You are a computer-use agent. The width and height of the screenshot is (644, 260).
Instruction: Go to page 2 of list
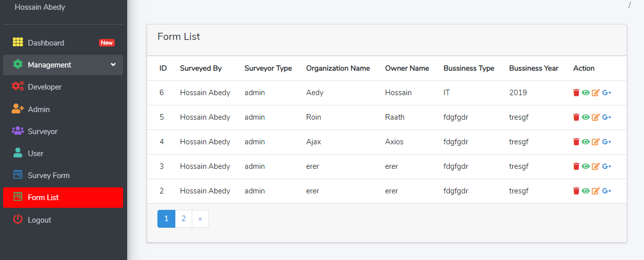pyautogui.click(x=184, y=219)
